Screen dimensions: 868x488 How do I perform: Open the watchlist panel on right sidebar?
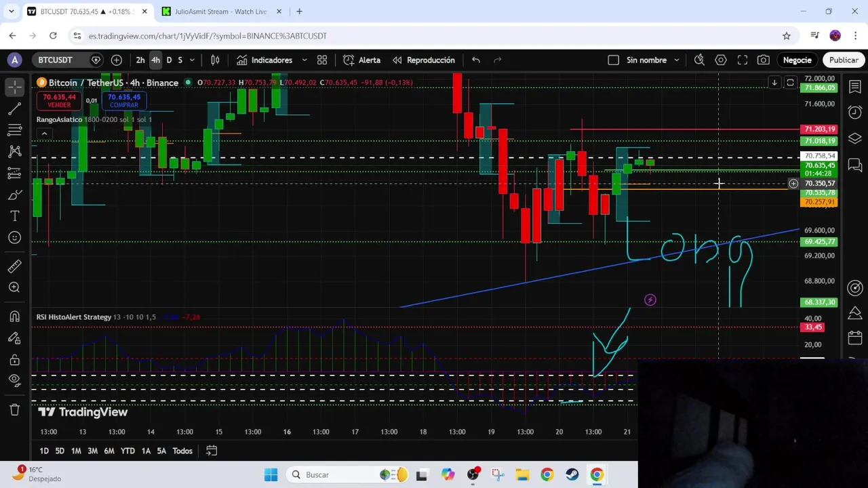click(855, 86)
